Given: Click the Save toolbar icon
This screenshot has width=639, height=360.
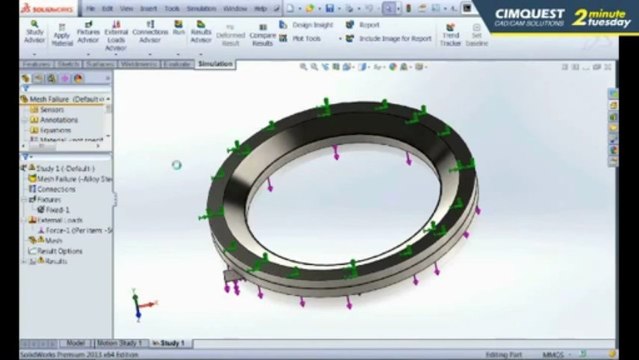Looking at the screenshot, I should click(330, 8).
